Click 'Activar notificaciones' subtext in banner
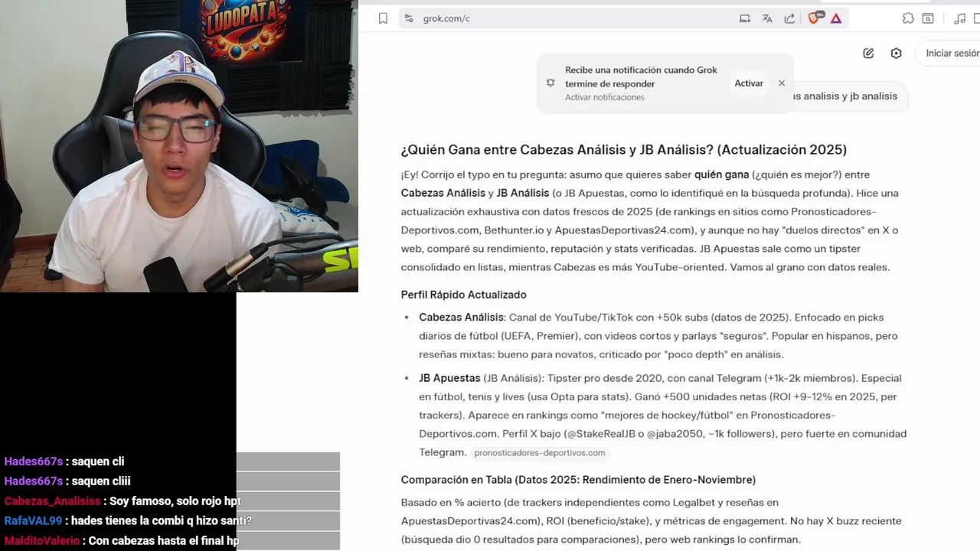Image resolution: width=980 pixels, height=551 pixels. click(605, 97)
